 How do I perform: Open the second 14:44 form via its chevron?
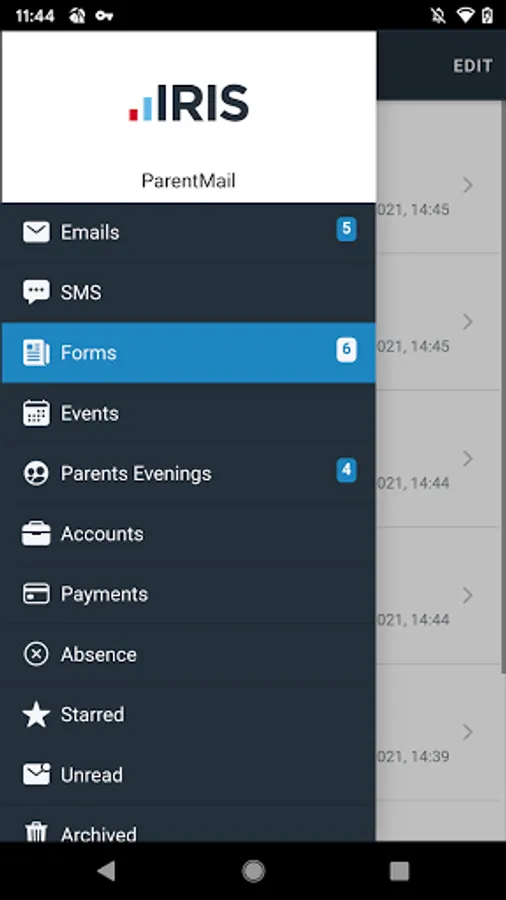click(x=468, y=595)
